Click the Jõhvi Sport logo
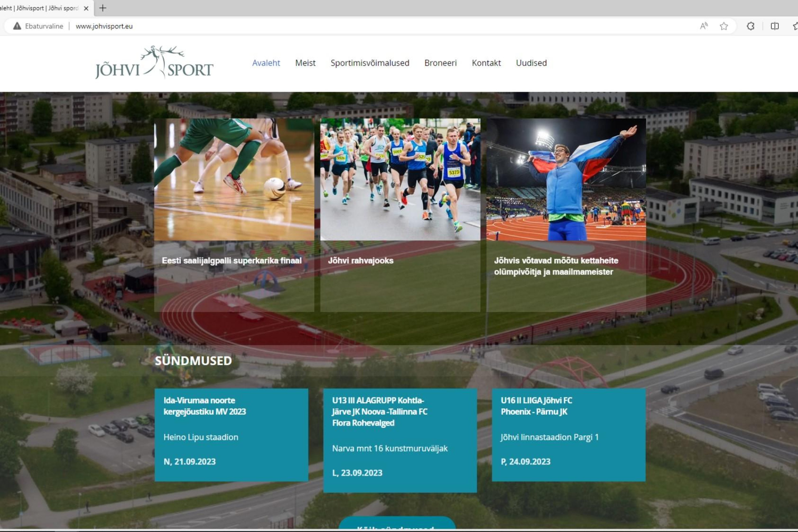Image resolution: width=798 pixels, height=532 pixels. click(154, 62)
